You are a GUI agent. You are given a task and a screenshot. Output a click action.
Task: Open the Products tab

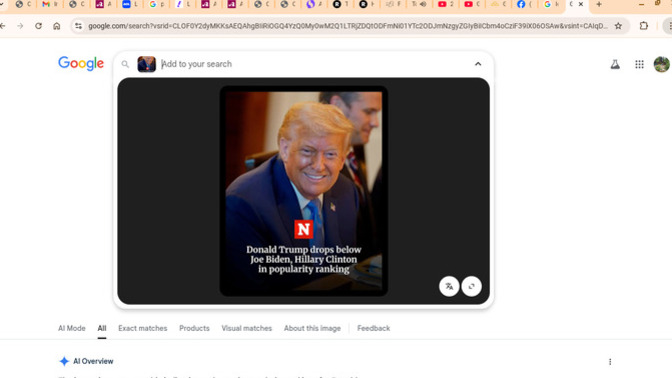point(194,328)
